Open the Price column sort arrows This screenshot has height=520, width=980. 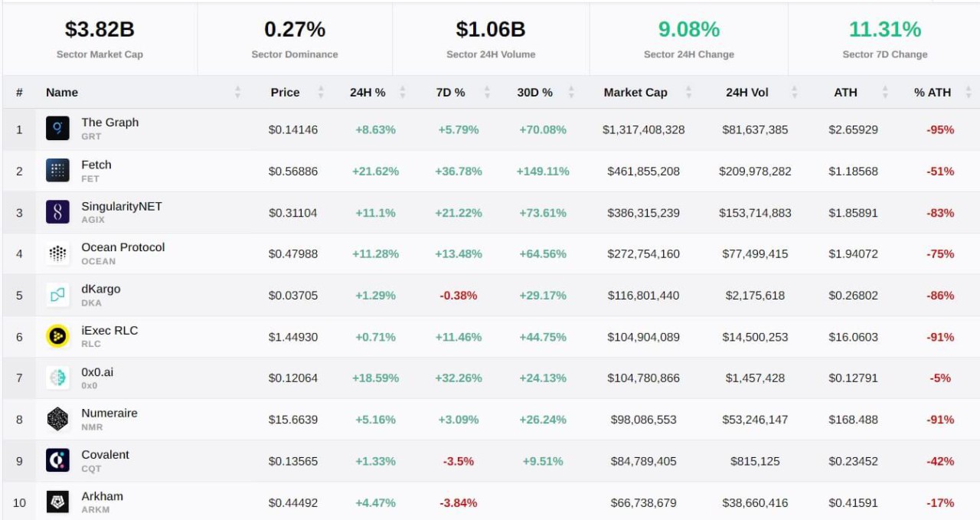click(322, 92)
